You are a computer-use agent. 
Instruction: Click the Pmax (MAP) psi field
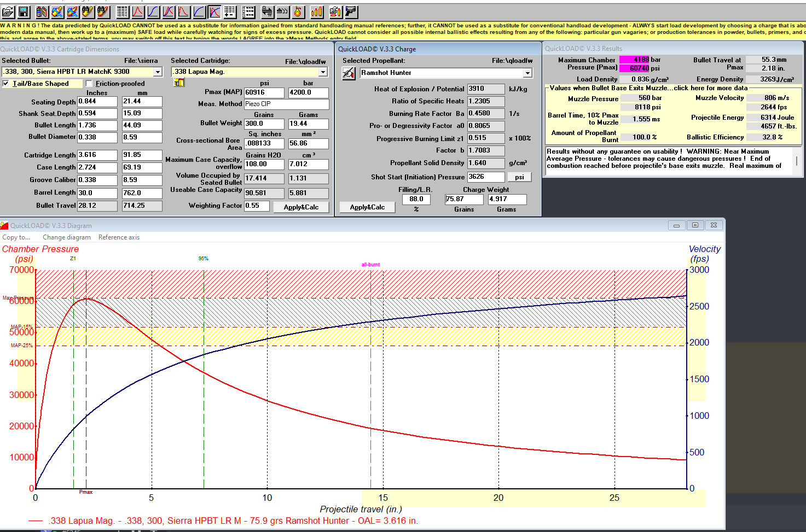(x=264, y=93)
